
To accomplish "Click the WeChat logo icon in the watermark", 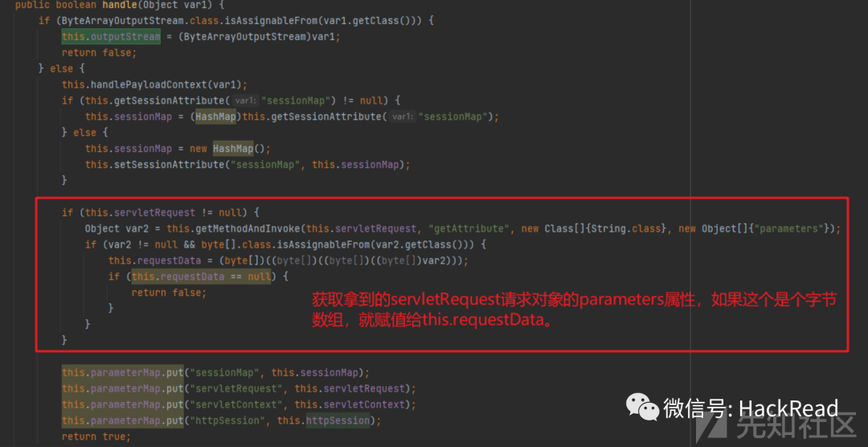I will (x=642, y=408).
